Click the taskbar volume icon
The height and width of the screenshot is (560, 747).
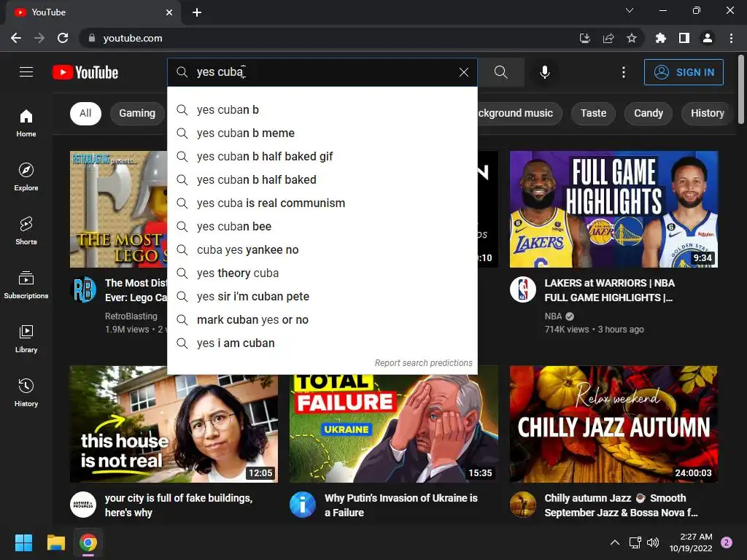(x=653, y=542)
